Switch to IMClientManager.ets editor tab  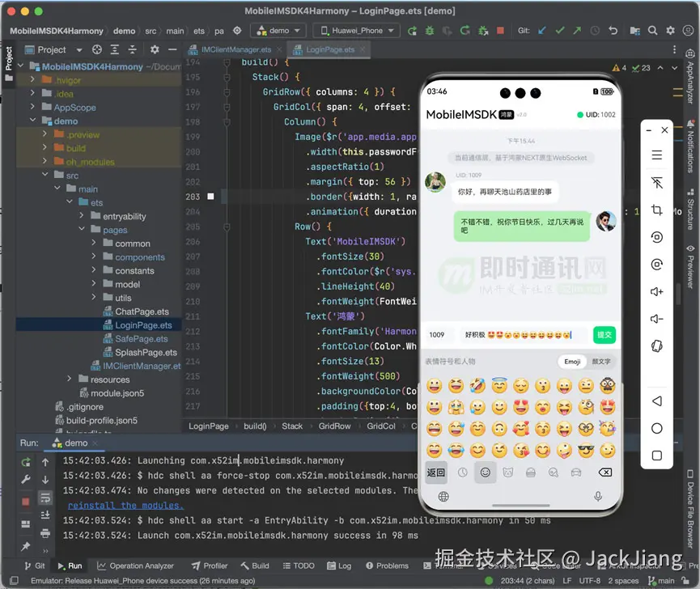[235, 49]
